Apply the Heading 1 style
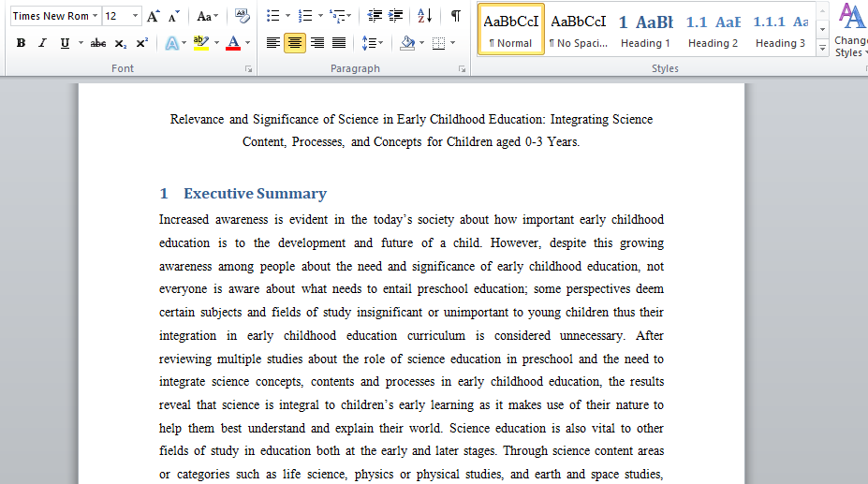Viewport: 868px width, 484px height. pos(645,29)
